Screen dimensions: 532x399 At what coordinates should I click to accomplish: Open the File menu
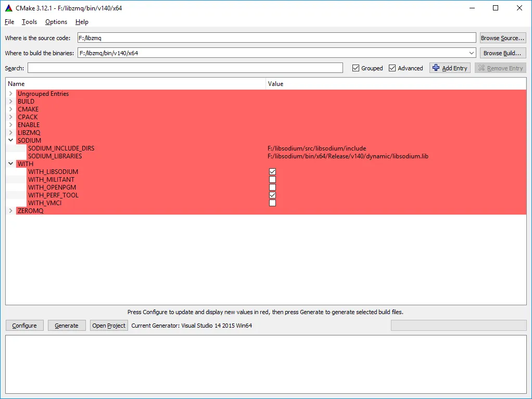tap(9, 22)
